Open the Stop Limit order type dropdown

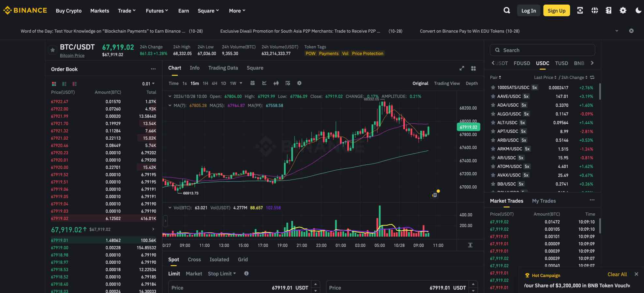[x=222, y=273]
